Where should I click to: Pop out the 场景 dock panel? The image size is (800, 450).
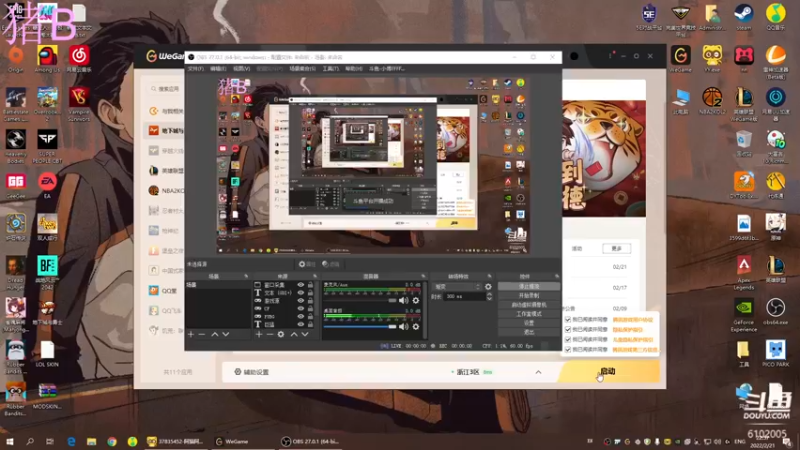click(246, 277)
